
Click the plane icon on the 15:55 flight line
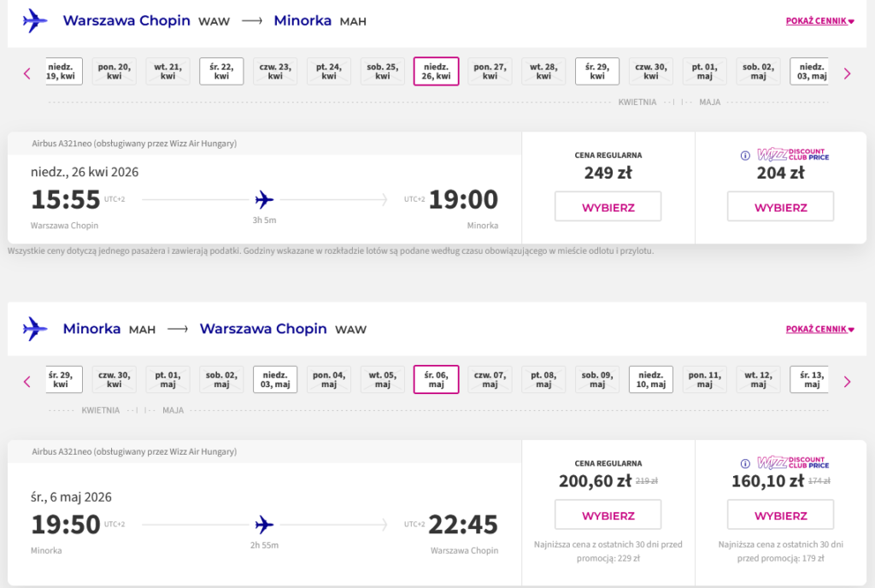click(x=265, y=200)
